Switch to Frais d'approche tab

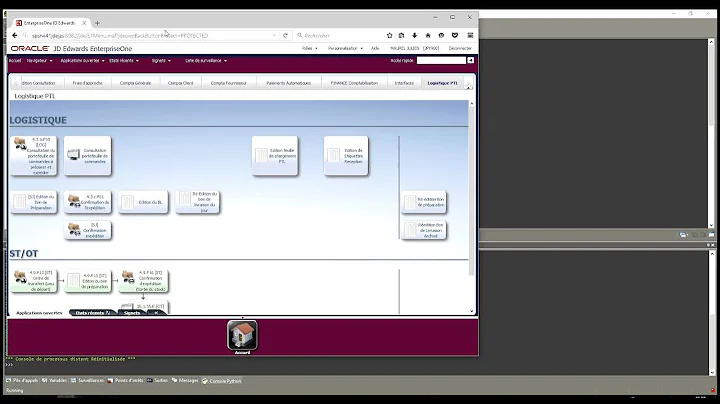point(87,83)
